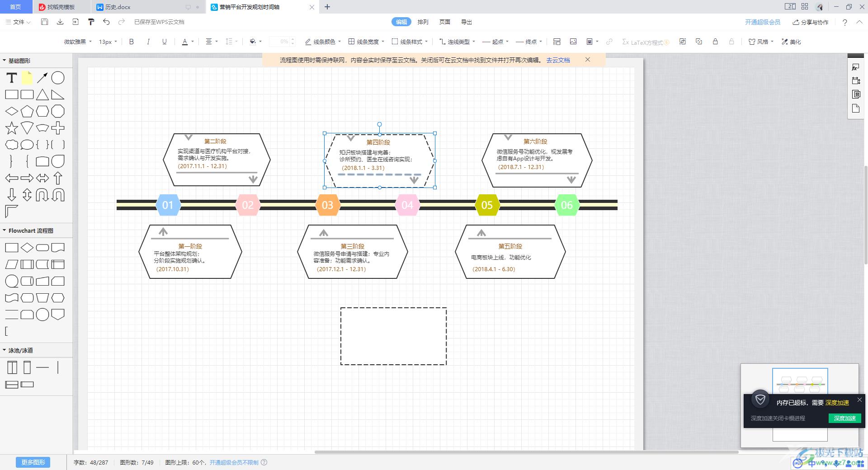Switch to the Arrange (排列) tab

tap(423, 22)
